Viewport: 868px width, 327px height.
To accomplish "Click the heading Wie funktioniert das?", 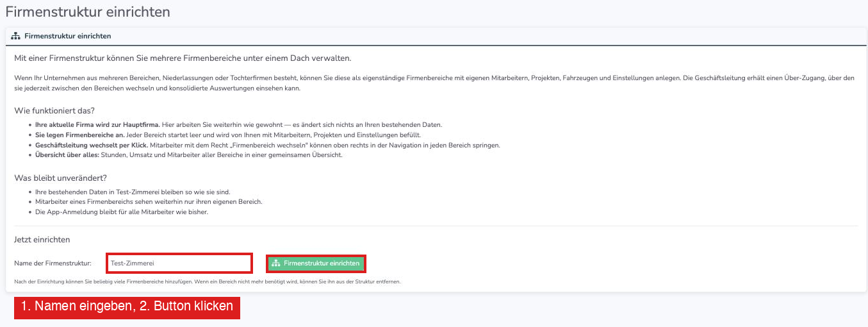I will pos(54,110).
